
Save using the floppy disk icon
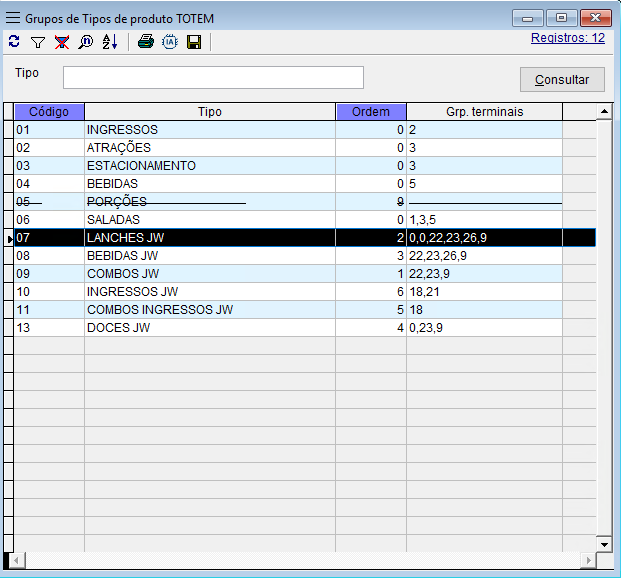(x=194, y=42)
